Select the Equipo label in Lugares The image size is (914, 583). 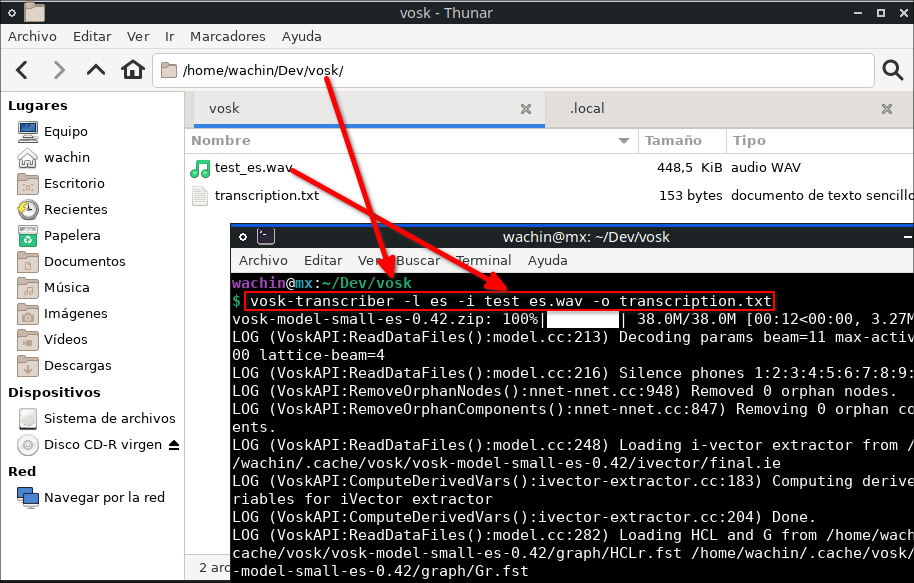click(x=66, y=132)
